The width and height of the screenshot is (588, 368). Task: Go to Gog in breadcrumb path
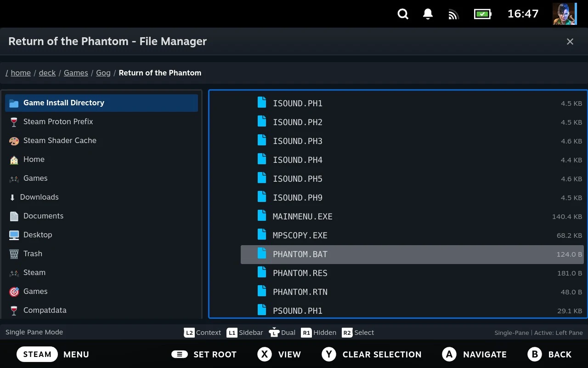click(103, 73)
